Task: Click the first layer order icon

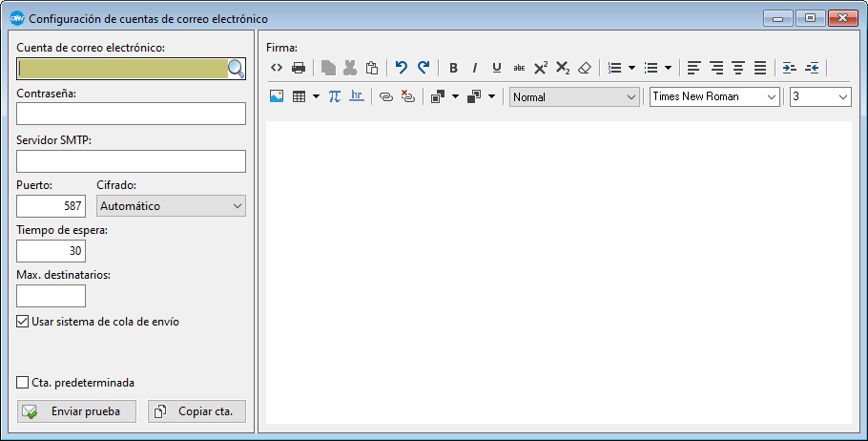Action: click(x=438, y=96)
